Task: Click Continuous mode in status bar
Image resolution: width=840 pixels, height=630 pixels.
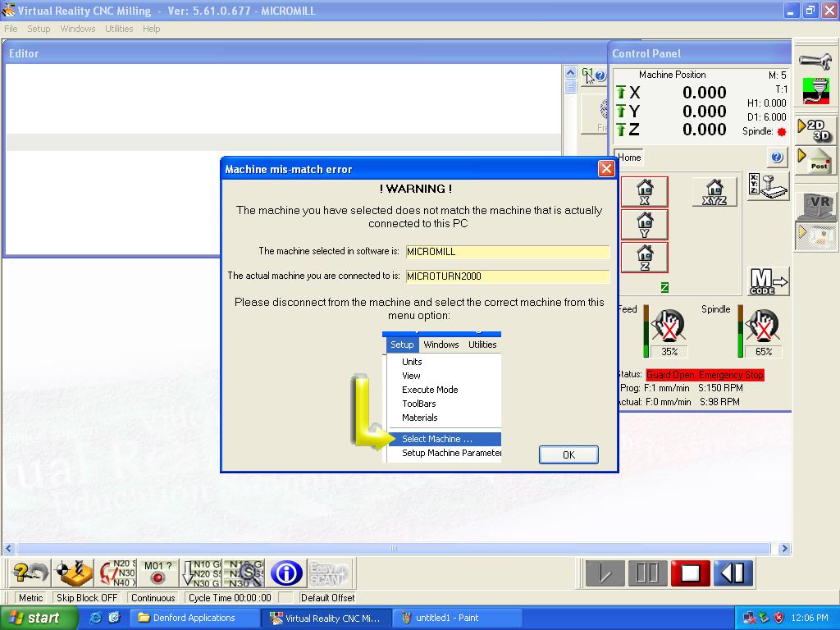Action: click(x=153, y=597)
